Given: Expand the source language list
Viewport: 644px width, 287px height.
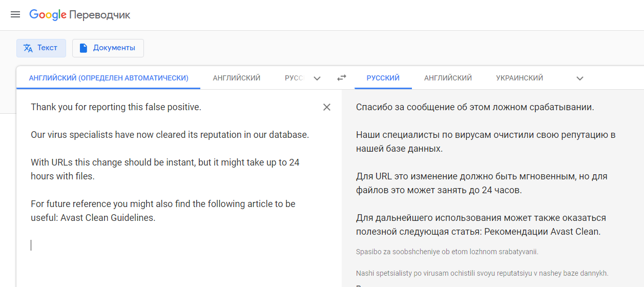Looking at the screenshot, I should pos(317,78).
